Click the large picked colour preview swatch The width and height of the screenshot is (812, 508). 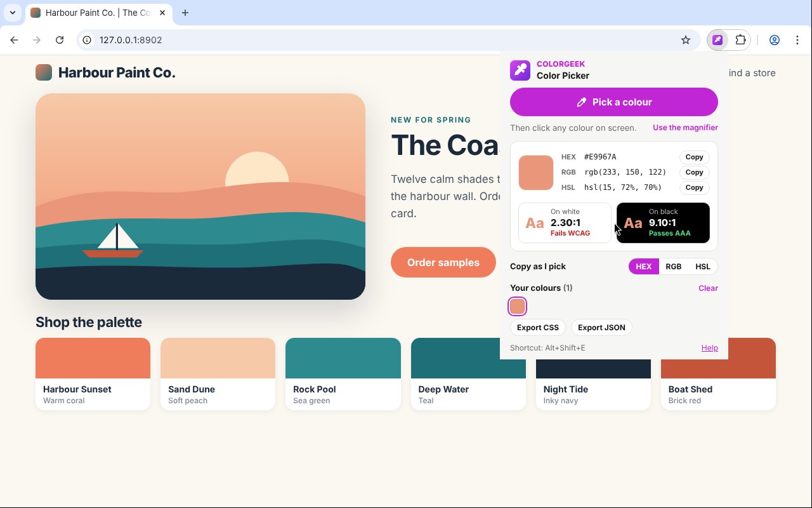coord(536,172)
